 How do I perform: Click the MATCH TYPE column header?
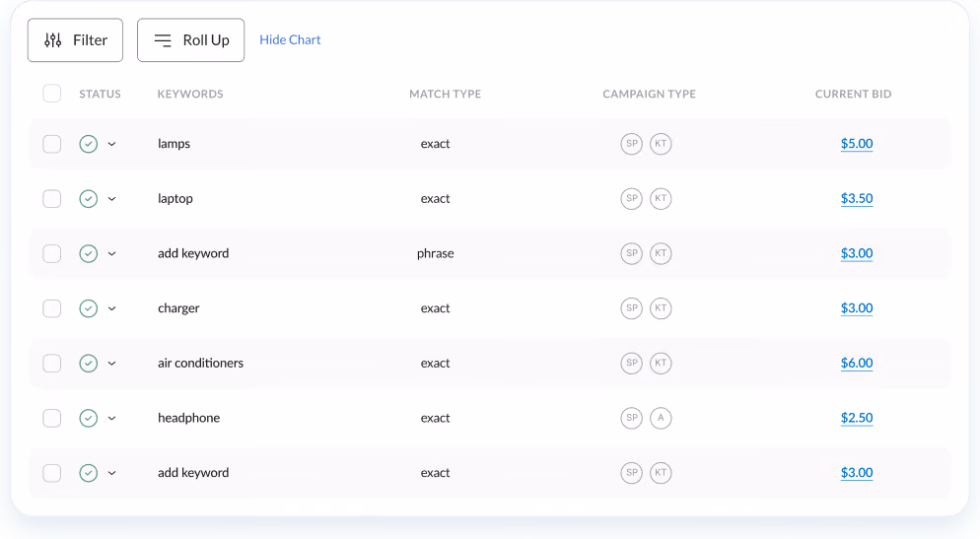445,95
